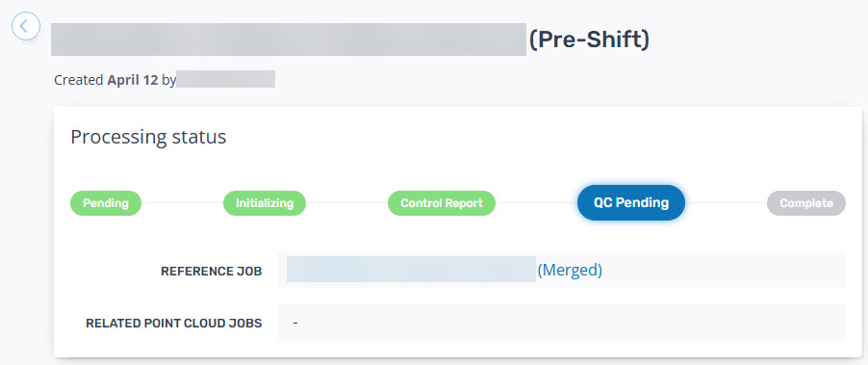Click the Related Point Cloud Jobs dash field
This screenshot has height=365, width=868.
pos(561,323)
